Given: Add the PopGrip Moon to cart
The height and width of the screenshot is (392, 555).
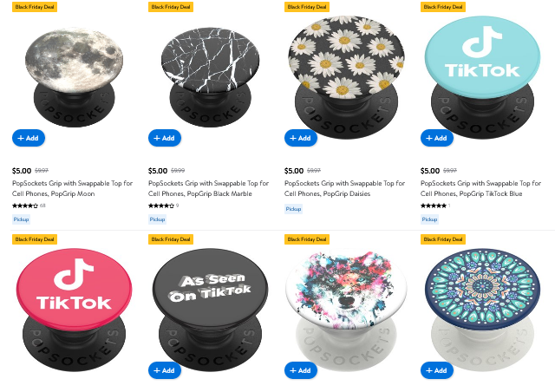Looking at the screenshot, I should [29, 138].
